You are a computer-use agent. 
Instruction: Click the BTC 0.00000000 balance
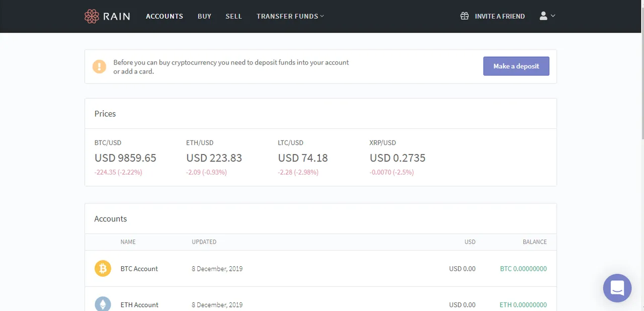point(523,269)
